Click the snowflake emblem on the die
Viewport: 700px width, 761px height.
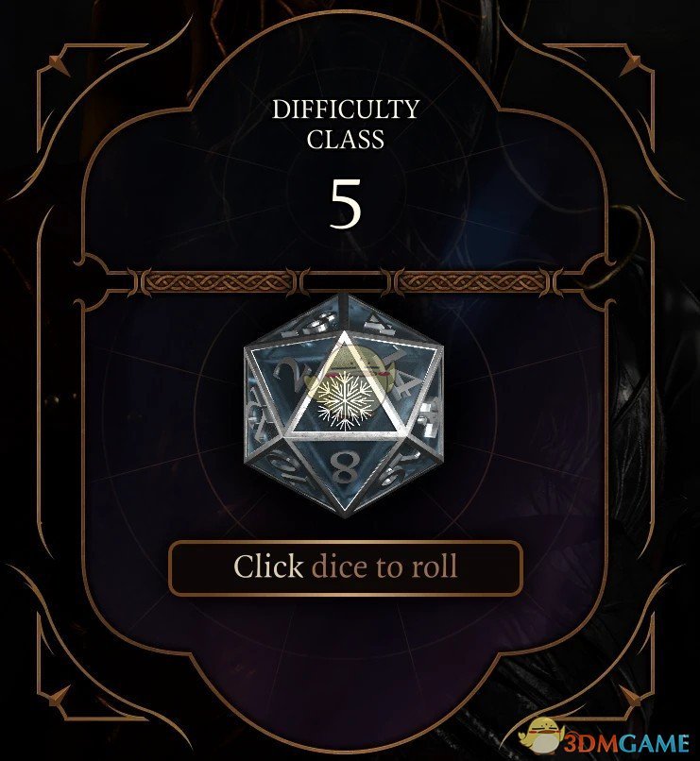pyautogui.click(x=345, y=401)
